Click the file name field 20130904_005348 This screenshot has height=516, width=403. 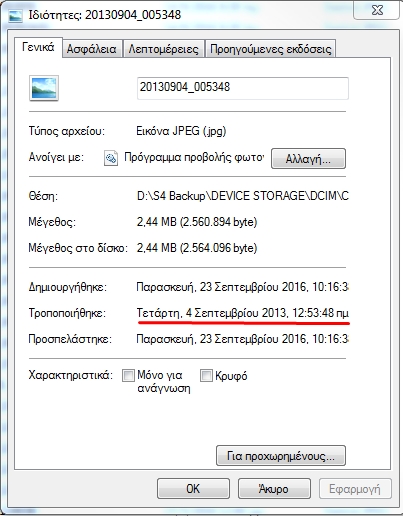(243, 88)
